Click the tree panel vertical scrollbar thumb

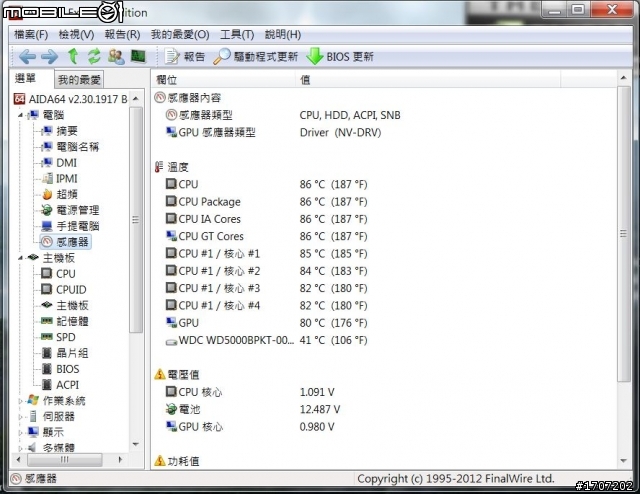point(136,220)
